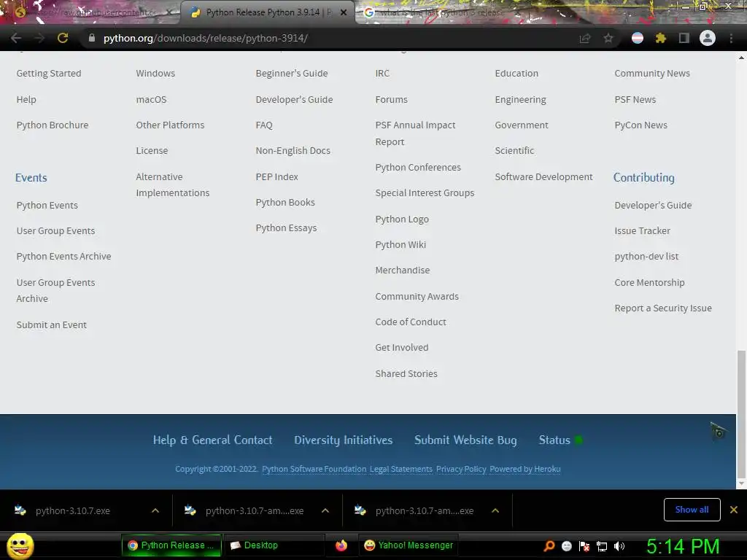Open the Software Development link
Image resolution: width=747 pixels, height=560 pixels.
click(x=543, y=176)
